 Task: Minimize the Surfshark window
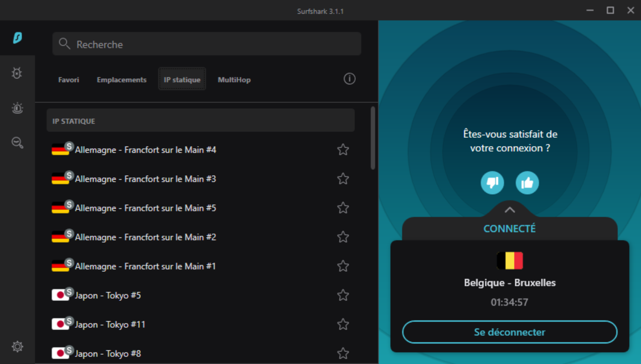point(590,10)
